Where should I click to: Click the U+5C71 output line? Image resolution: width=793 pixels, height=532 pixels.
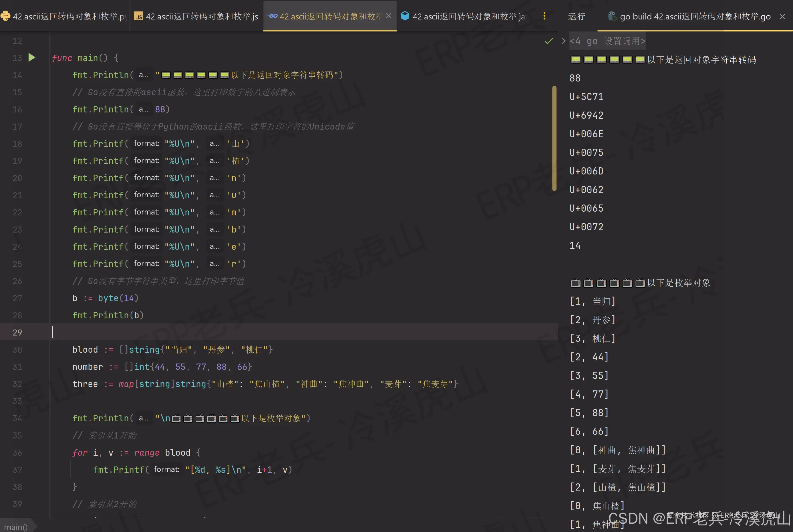586,97
